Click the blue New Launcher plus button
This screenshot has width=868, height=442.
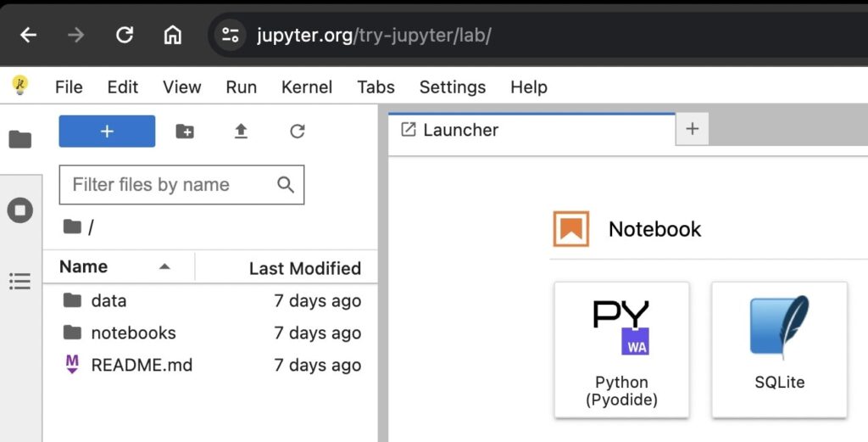click(107, 131)
